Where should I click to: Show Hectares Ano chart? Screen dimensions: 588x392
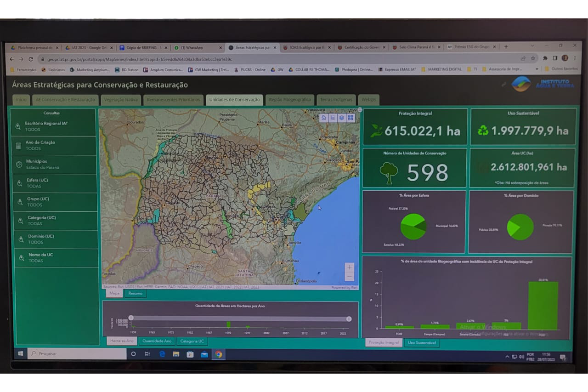(x=122, y=341)
